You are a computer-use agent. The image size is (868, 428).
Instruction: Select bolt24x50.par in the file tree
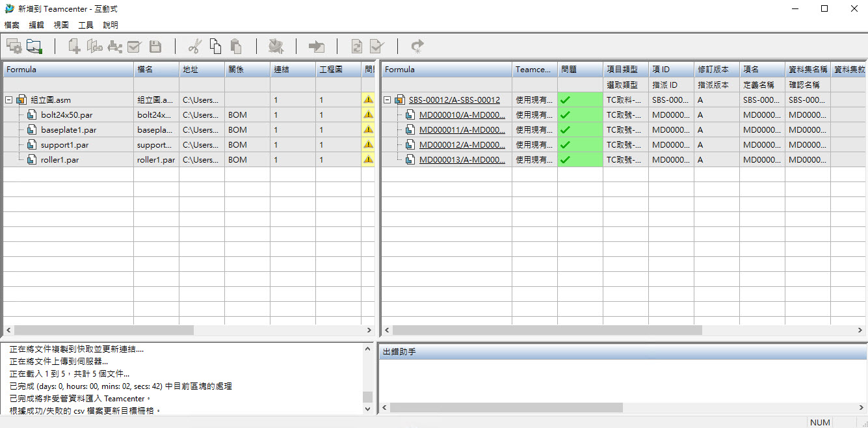[x=66, y=114]
